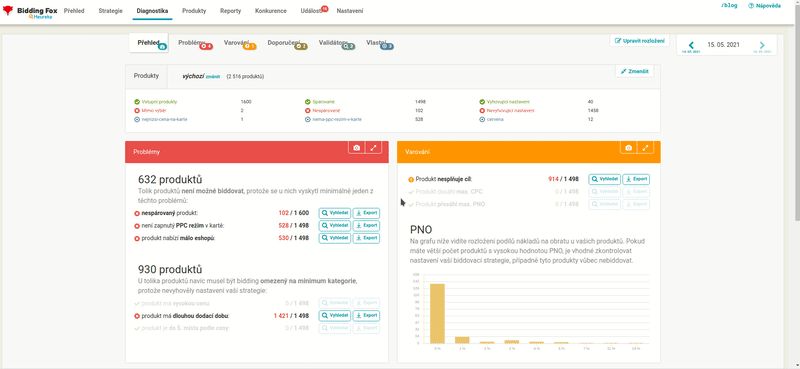Select the Produkty panel tab

[x=146, y=76]
